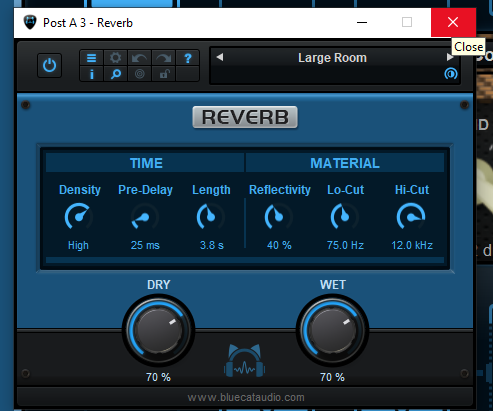The height and width of the screenshot is (411, 493).
Task: Click the Lo-Cut value '75.0 Hz'
Action: coord(345,245)
